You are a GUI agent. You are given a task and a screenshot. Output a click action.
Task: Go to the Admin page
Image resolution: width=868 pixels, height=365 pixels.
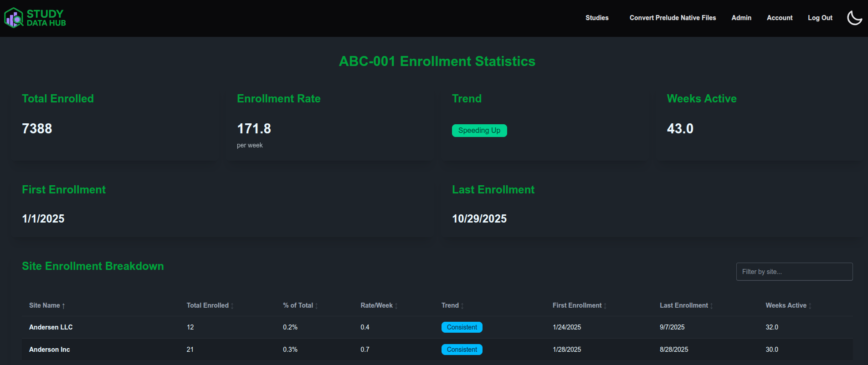coord(741,18)
